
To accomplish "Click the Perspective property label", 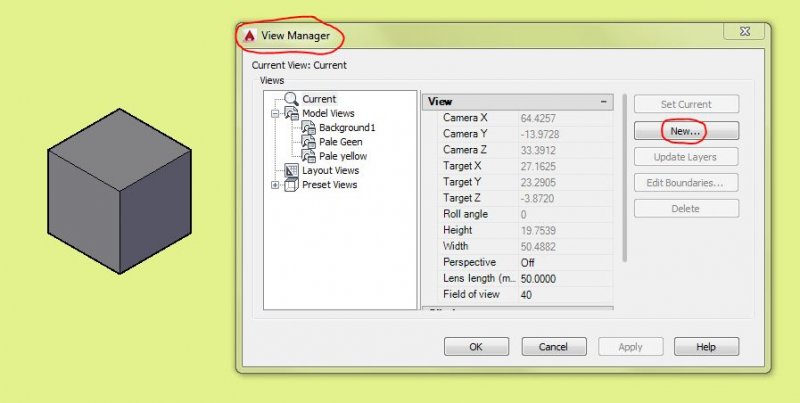I will [x=469, y=262].
